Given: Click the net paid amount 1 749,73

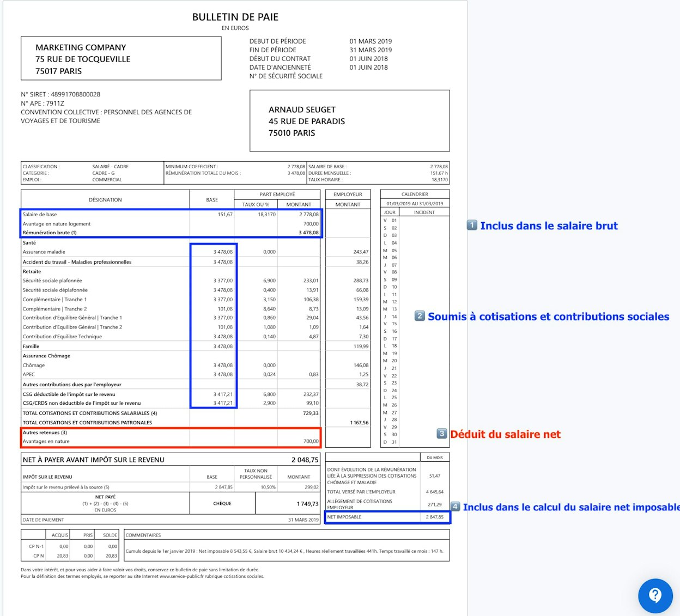Looking at the screenshot, I should click(308, 504).
